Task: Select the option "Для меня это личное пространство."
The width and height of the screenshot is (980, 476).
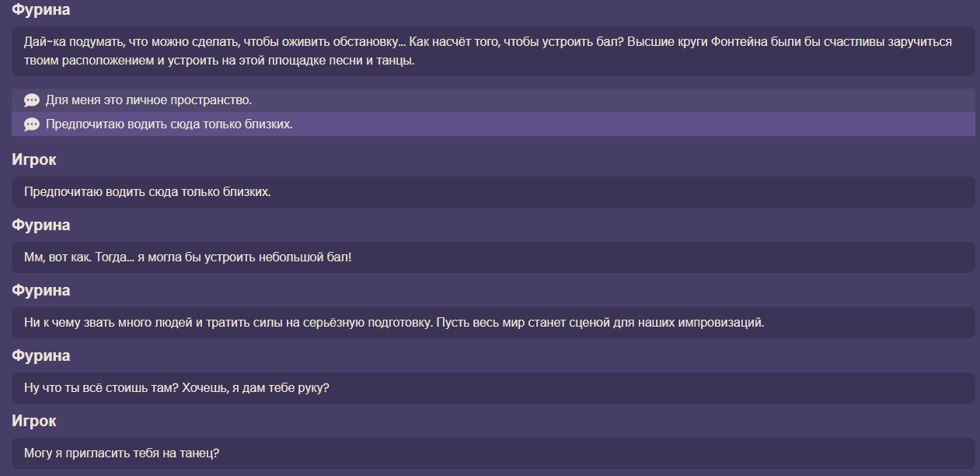Action: (148, 100)
